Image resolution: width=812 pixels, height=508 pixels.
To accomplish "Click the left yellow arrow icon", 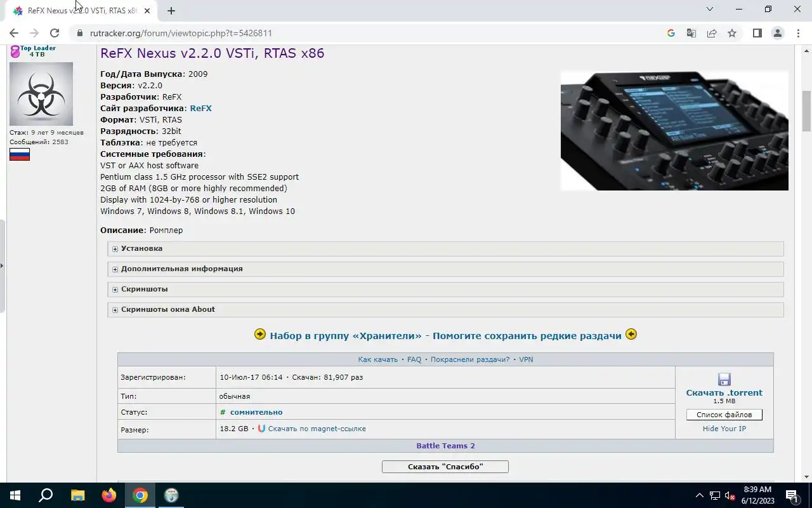I will click(x=260, y=335).
